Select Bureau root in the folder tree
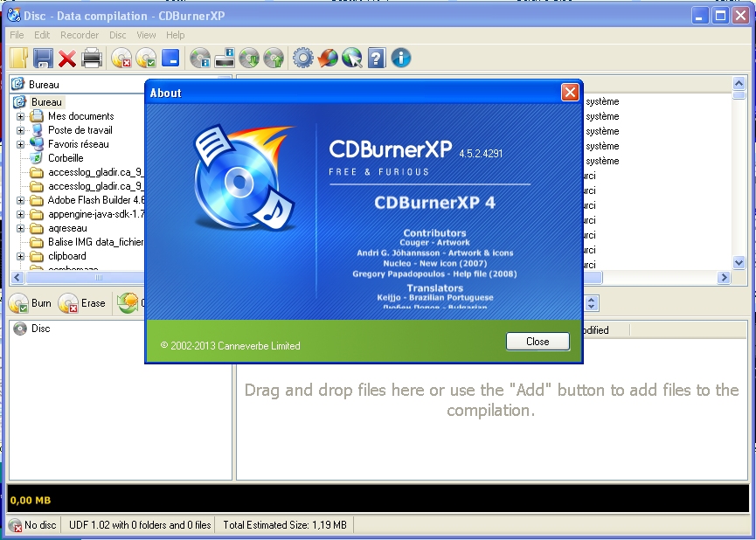Screen dimensions: 756x540 46,102
